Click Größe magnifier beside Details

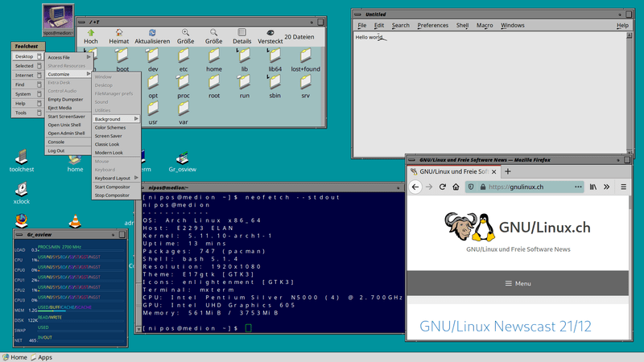tap(213, 33)
